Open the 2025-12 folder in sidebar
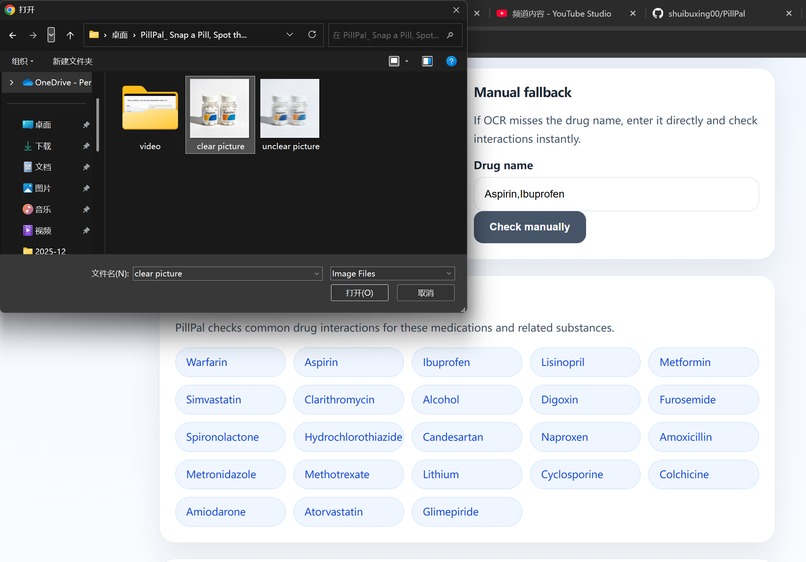The height and width of the screenshot is (562, 806). click(x=44, y=251)
